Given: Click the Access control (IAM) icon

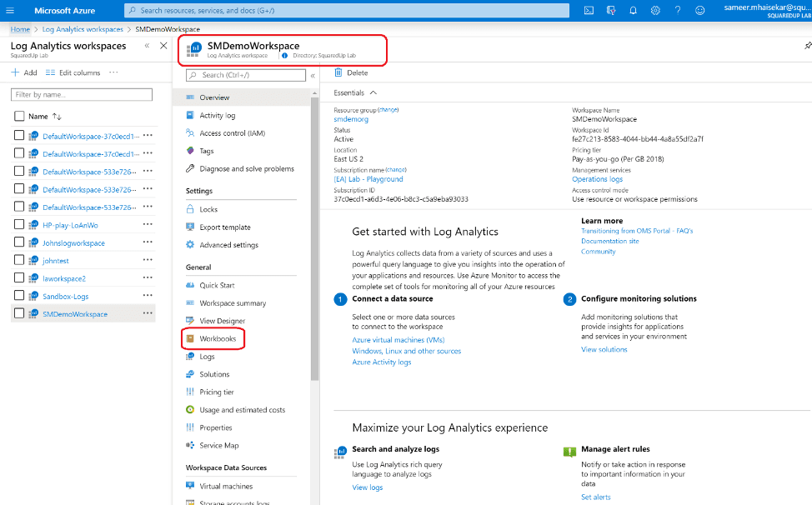Looking at the screenshot, I should click(x=190, y=133).
